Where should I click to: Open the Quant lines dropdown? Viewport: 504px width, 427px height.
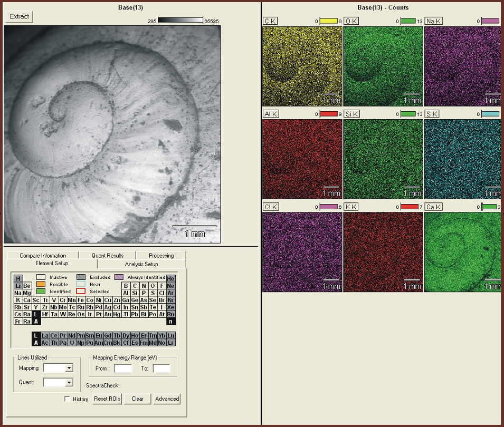[69, 382]
